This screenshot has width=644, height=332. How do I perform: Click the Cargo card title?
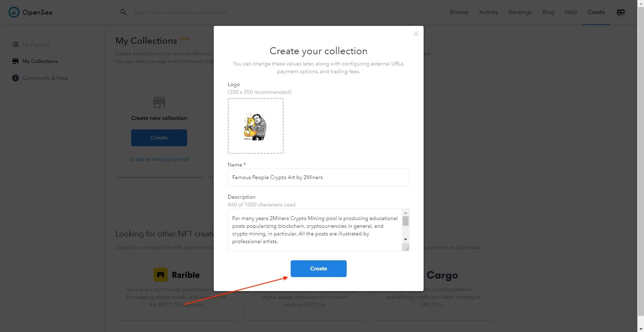point(442,275)
